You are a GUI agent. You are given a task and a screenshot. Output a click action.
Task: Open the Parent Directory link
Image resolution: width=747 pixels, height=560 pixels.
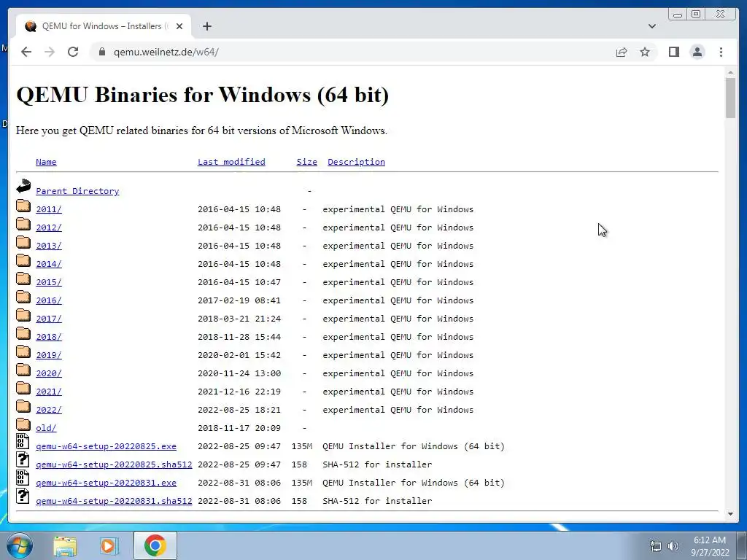pos(77,191)
